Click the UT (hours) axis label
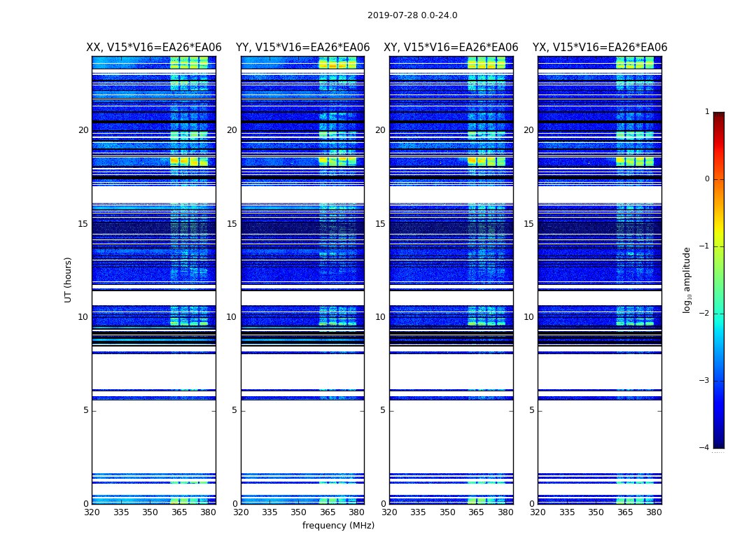Image resolution: width=735 pixels, height=560 pixels. pyautogui.click(x=68, y=280)
